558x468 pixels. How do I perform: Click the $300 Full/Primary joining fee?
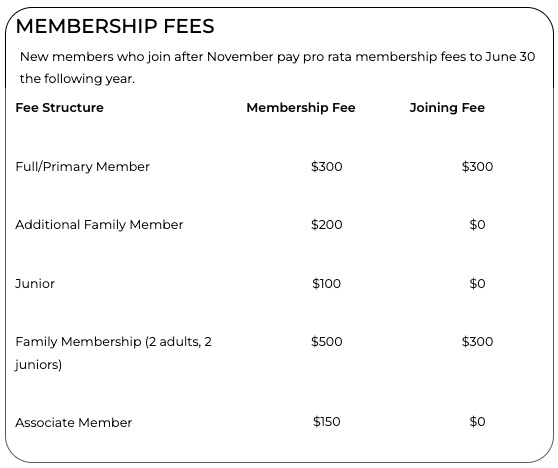pos(477,167)
